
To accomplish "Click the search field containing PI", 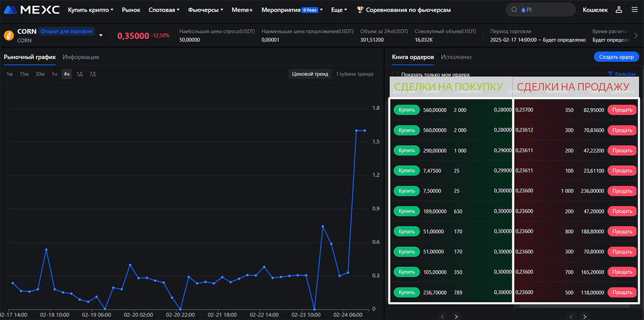I will point(540,10).
